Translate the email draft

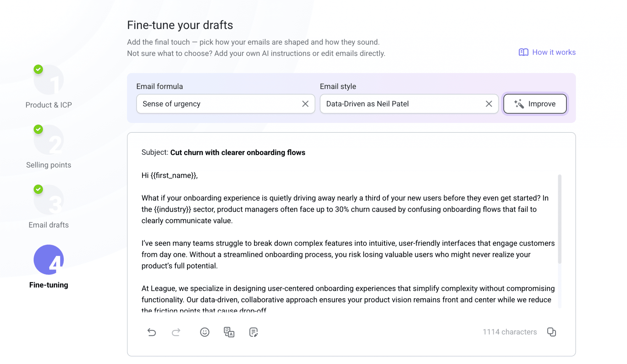(x=229, y=332)
